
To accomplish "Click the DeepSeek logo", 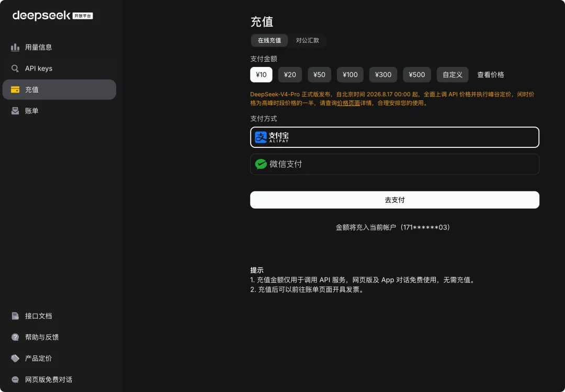I will (x=41, y=16).
